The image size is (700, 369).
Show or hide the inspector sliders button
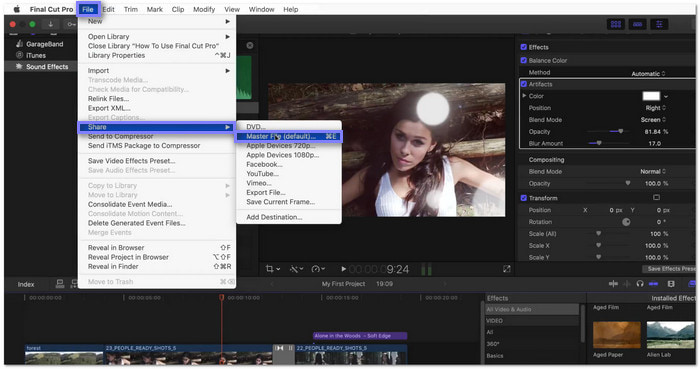point(659,24)
